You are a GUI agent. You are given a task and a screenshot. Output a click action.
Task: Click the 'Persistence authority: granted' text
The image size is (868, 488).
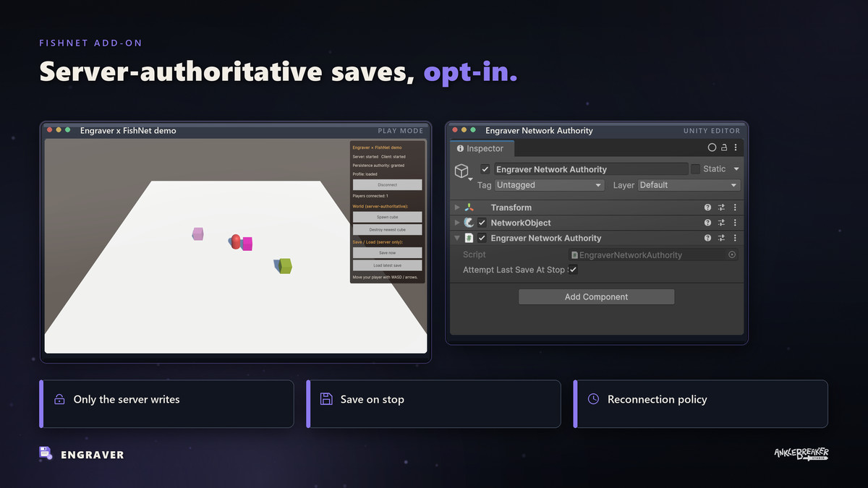(x=378, y=165)
